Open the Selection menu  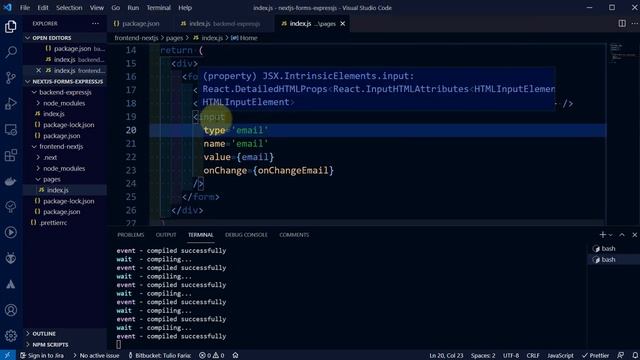69,8
